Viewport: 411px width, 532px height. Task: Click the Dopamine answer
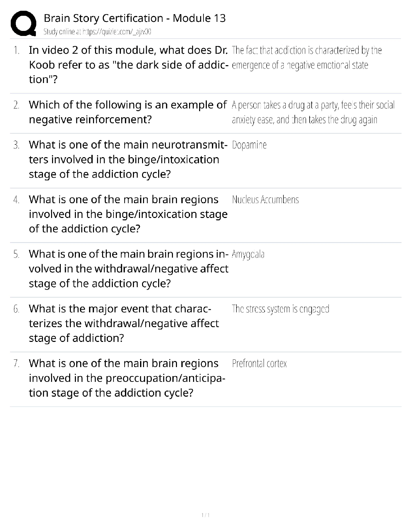click(x=249, y=145)
